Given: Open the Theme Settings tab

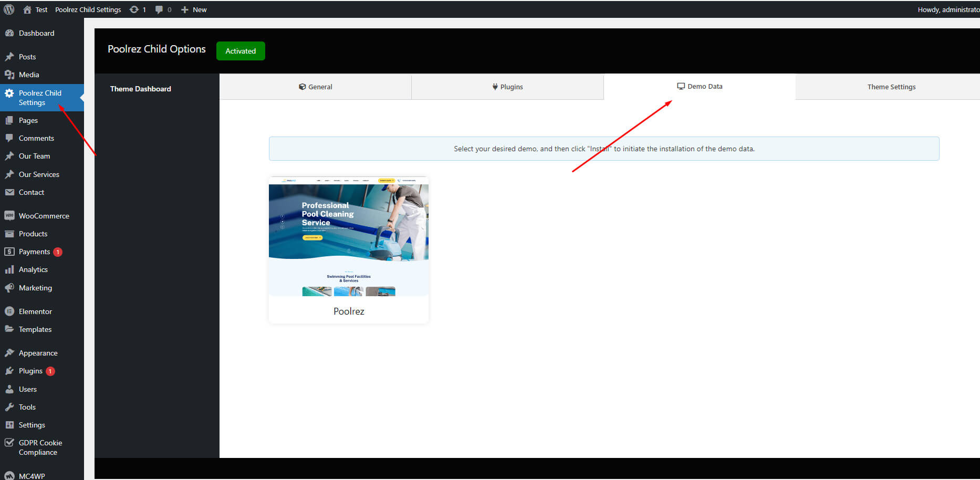Looking at the screenshot, I should (891, 87).
